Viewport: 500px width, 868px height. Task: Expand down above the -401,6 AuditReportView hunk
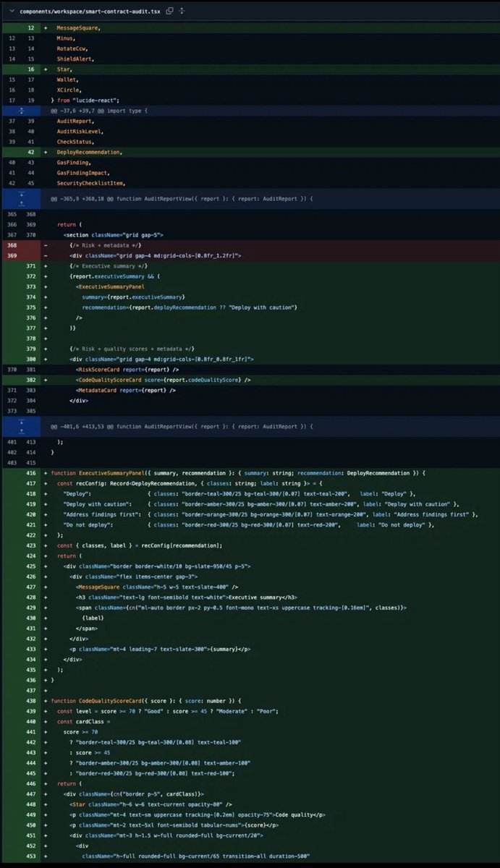[x=20, y=422]
